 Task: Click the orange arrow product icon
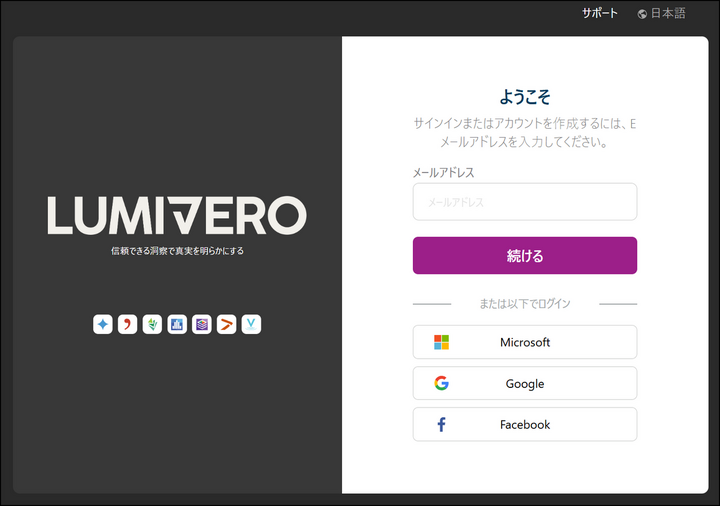(x=227, y=324)
